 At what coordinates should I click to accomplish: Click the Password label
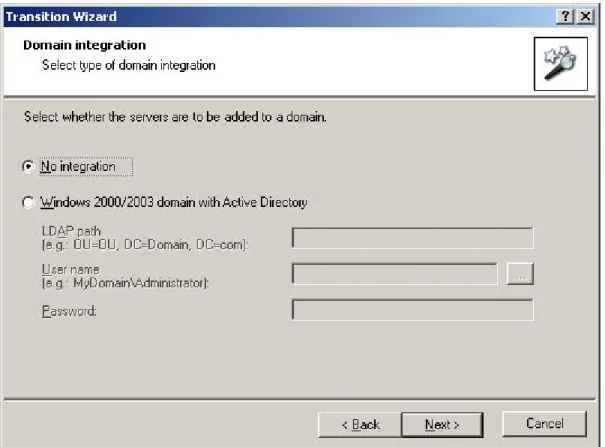(69, 311)
